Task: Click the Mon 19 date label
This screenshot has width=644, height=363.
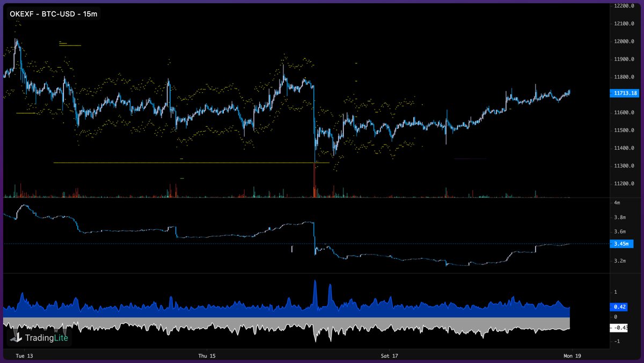Action: pyautogui.click(x=572, y=355)
